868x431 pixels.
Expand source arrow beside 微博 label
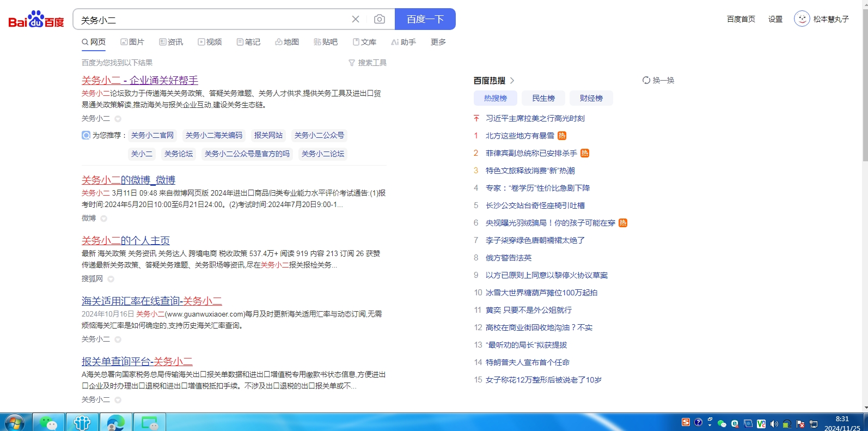click(x=103, y=218)
